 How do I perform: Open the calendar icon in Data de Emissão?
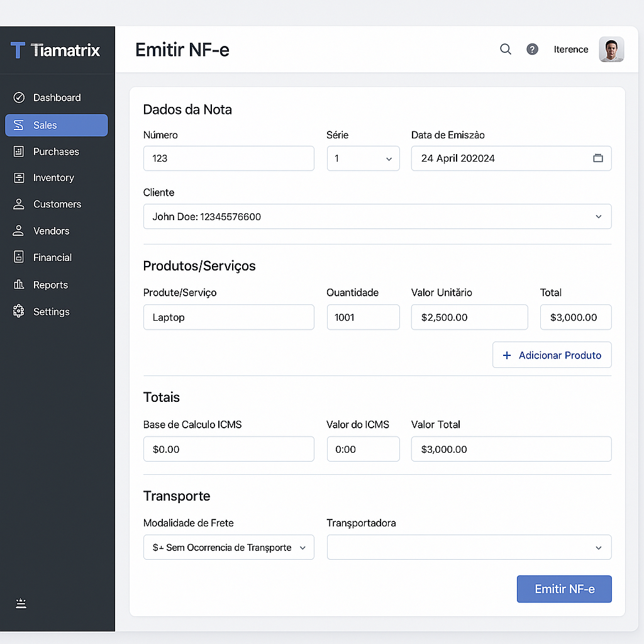coord(597,158)
